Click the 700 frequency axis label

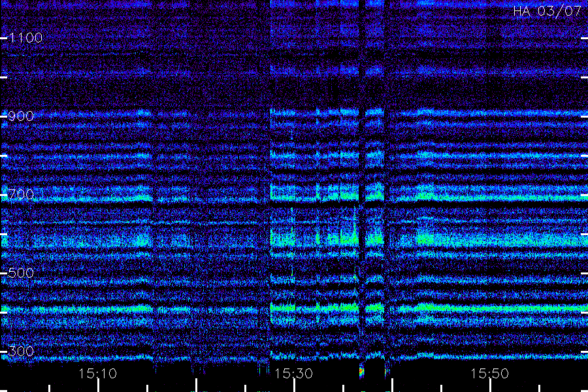click(21, 195)
